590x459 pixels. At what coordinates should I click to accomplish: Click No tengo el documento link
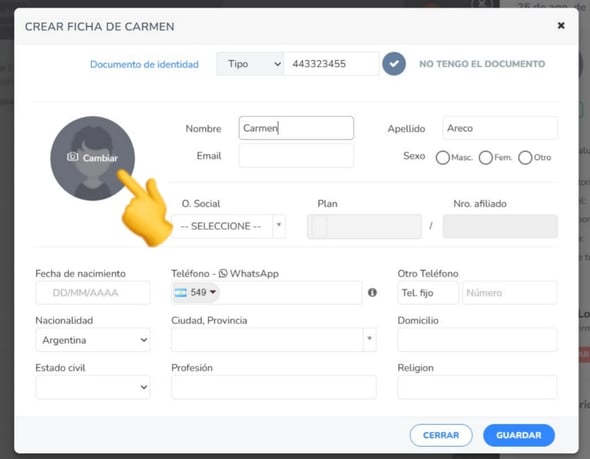coord(482,64)
